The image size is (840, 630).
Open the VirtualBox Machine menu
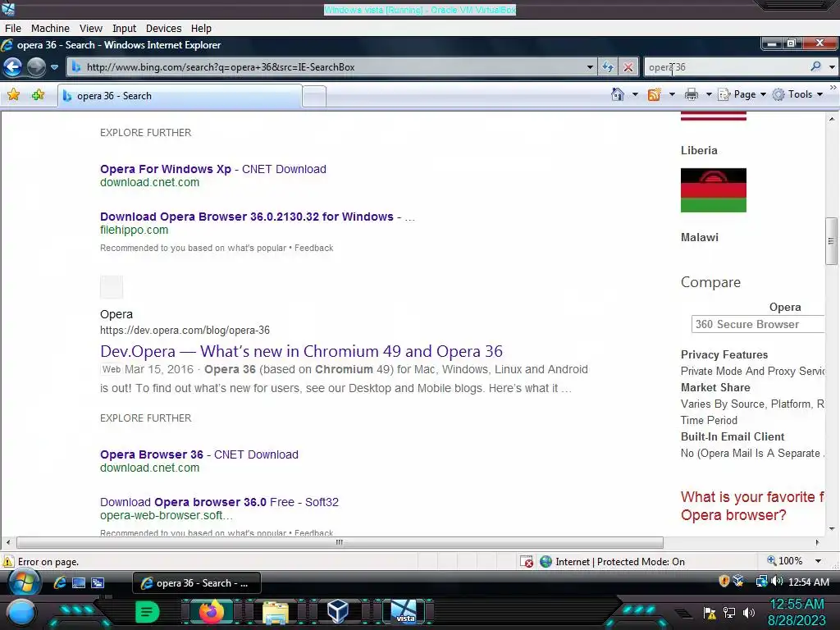50,29
